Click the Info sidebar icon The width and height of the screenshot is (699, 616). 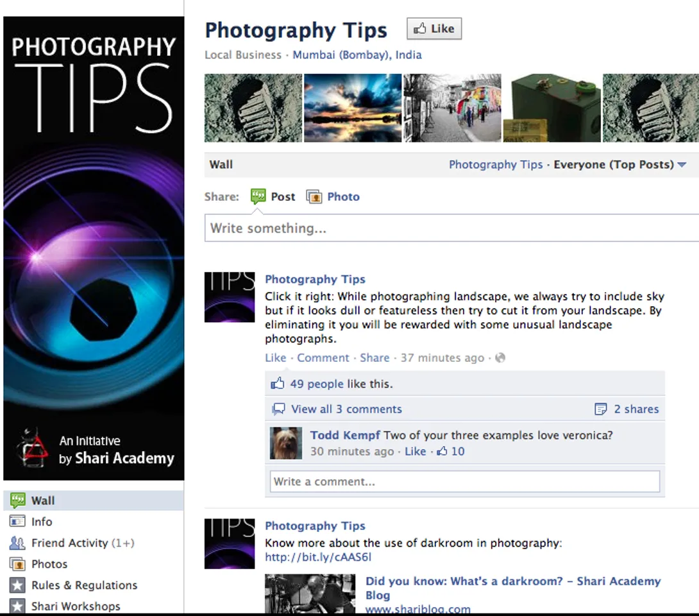[x=17, y=522]
